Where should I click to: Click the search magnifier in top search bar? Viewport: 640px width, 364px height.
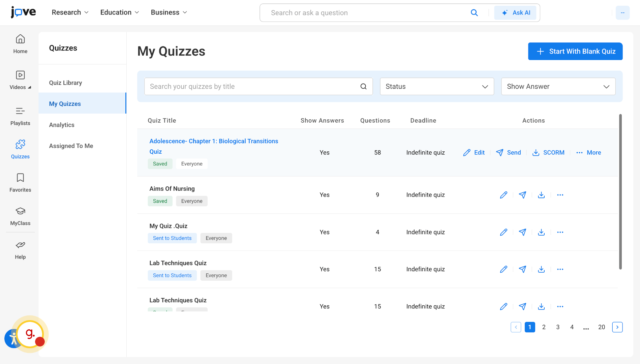pos(474,13)
